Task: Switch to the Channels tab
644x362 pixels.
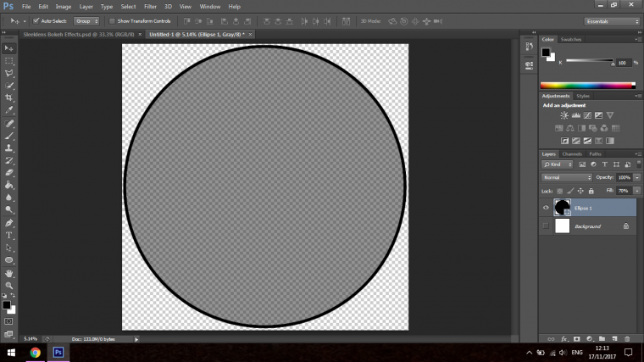Action: coord(572,154)
